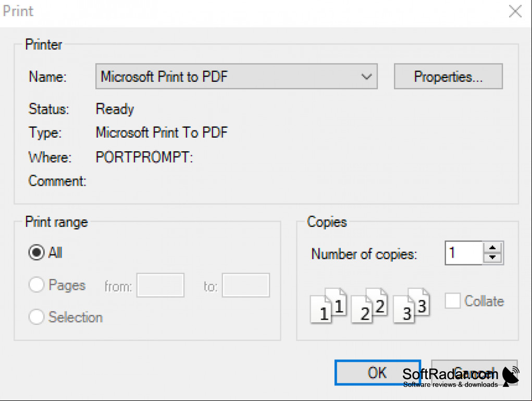
Task: Close the Print dialog
Action: 515,11
